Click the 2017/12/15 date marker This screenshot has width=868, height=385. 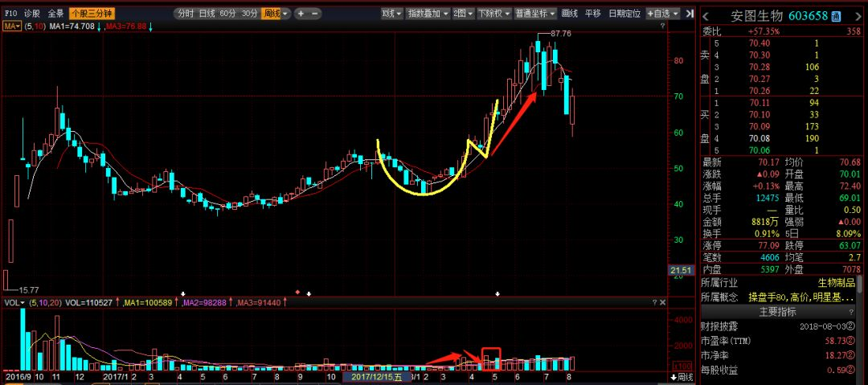click(x=377, y=377)
